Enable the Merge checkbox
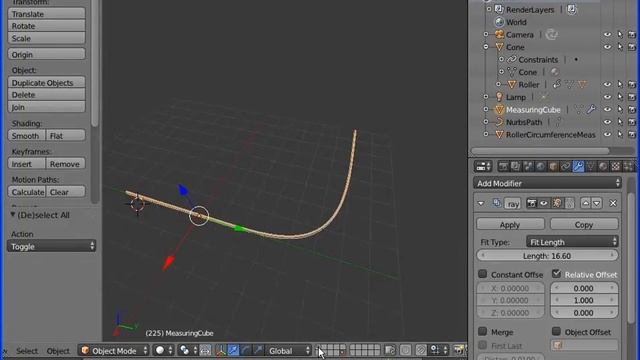The height and width of the screenshot is (360, 640). [x=482, y=331]
